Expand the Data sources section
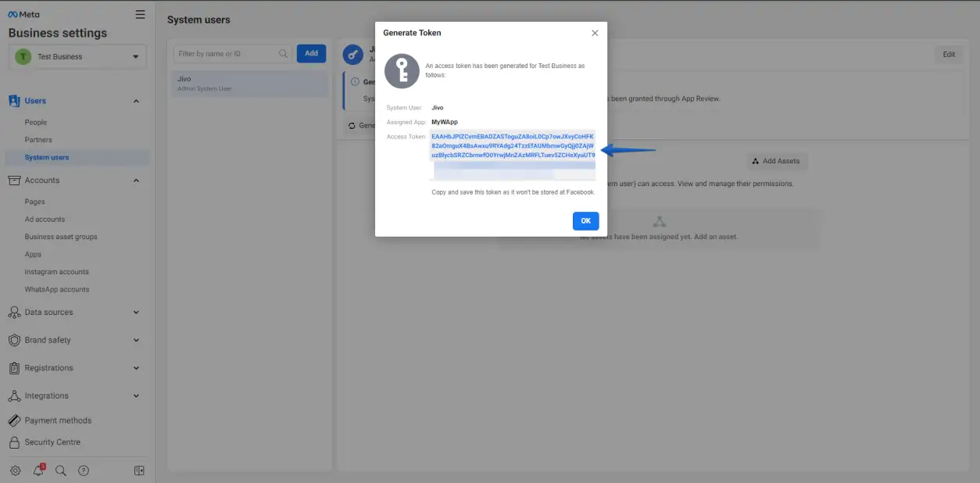 tap(136, 313)
